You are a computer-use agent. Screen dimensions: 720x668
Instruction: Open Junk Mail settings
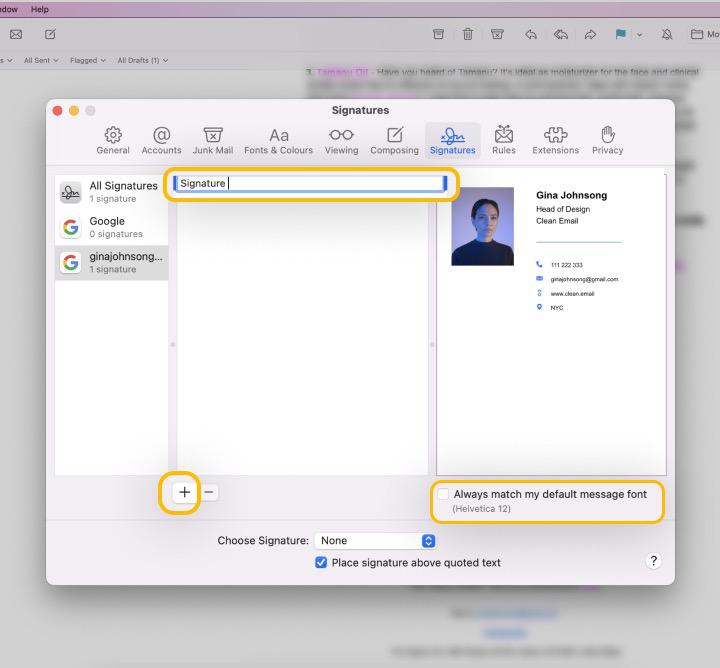pos(212,140)
